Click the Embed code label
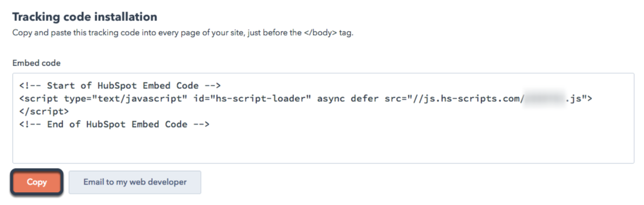The height and width of the screenshot is (205, 644). 36,63
